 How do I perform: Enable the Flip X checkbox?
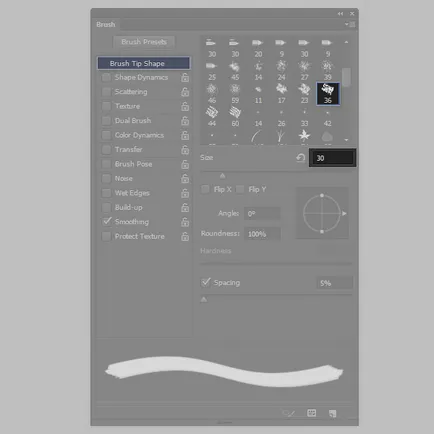coord(205,189)
